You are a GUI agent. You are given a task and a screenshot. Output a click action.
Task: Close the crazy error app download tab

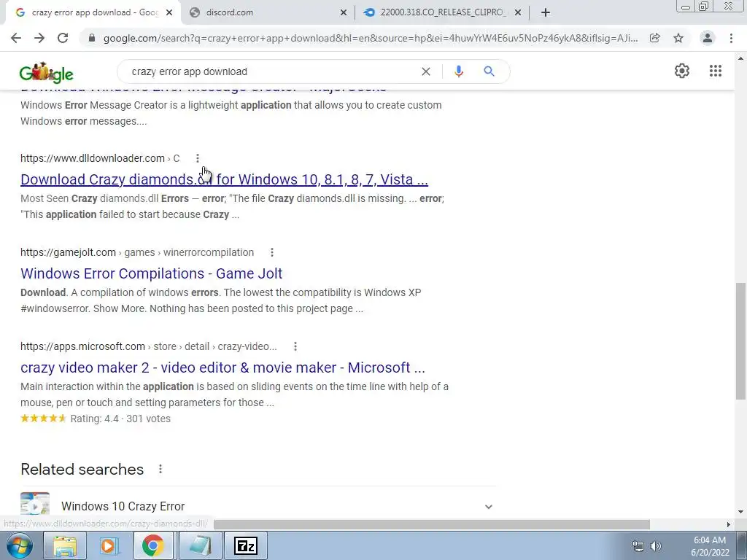pyautogui.click(x=169, y=13)
